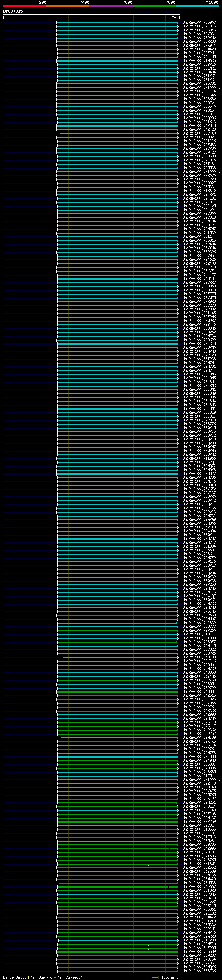Select UniRef100_C0LNR1 label
Viewport: 222px width, 980px height.
199,68
